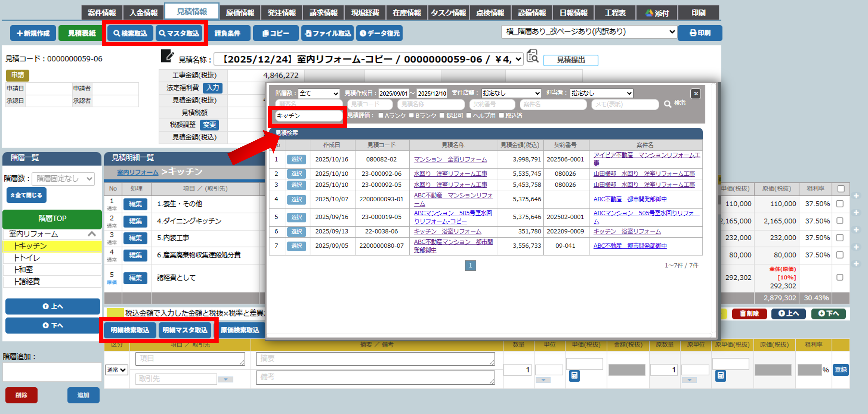The width and height of the screenshot is (868, 414).
Task: Open the 請求情報 tab
Action: (x=323, y=13)
